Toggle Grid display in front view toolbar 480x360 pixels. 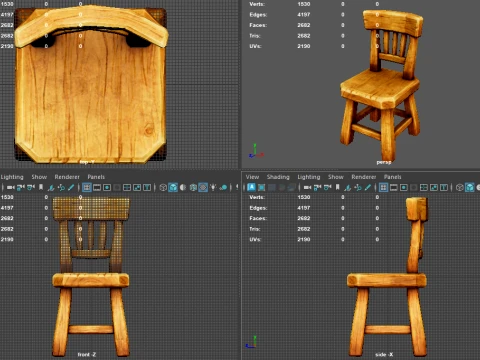tap(87, 187)
